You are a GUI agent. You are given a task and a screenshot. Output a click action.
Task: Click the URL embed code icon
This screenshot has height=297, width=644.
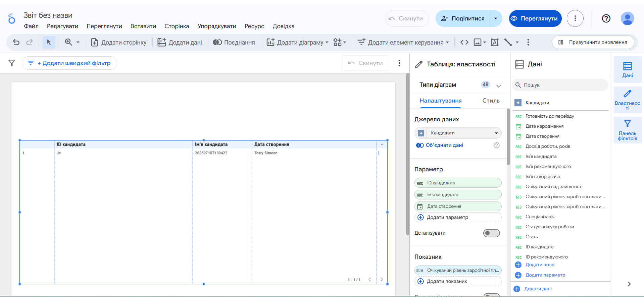[464, 42]
